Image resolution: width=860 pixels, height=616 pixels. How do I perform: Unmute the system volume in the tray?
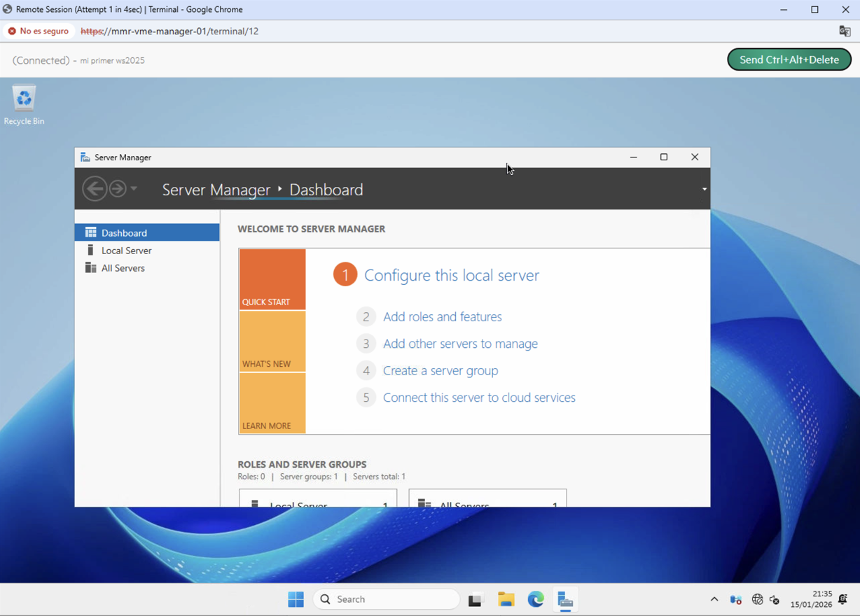click(775, 599)
